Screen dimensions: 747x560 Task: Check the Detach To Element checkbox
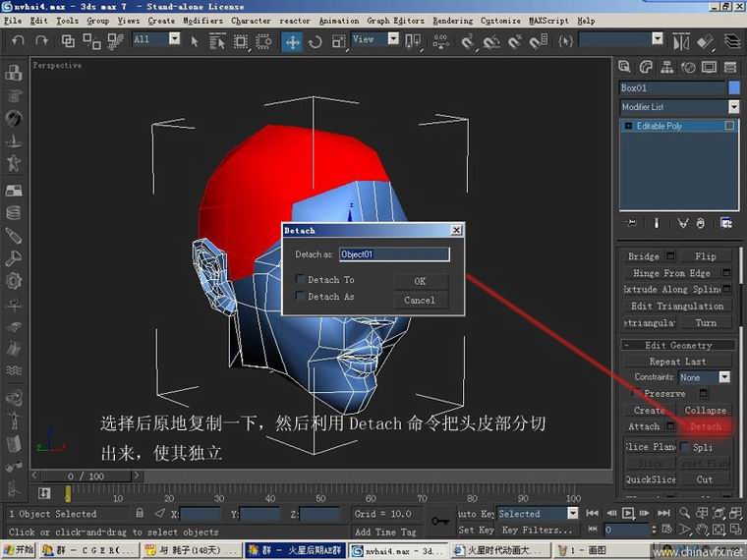(300, 279)
